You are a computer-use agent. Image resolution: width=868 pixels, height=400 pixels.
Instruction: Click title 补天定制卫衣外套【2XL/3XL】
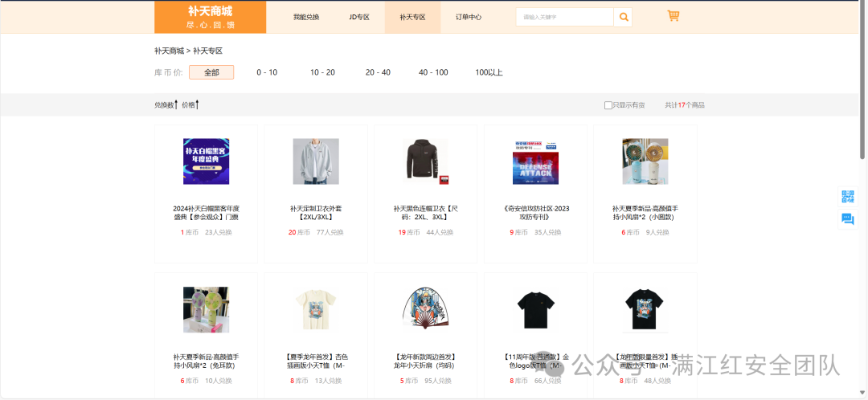pyautogui.click(x=316, y=212)
